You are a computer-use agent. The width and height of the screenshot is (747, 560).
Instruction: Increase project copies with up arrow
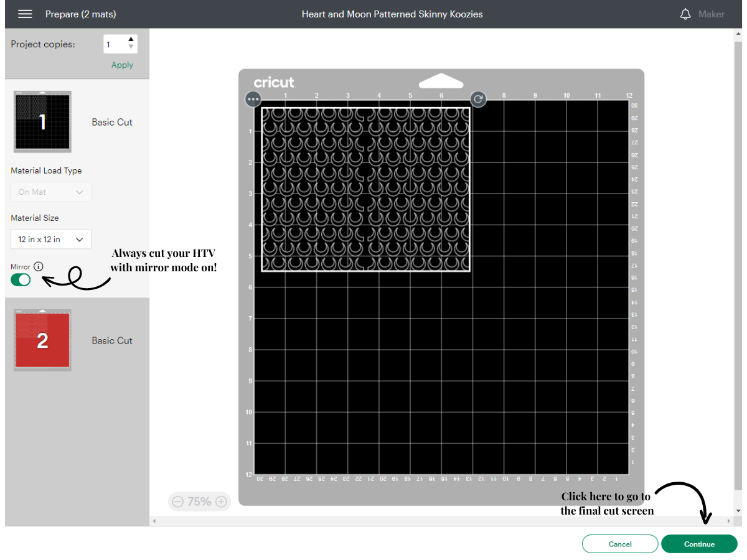point(131,40)
